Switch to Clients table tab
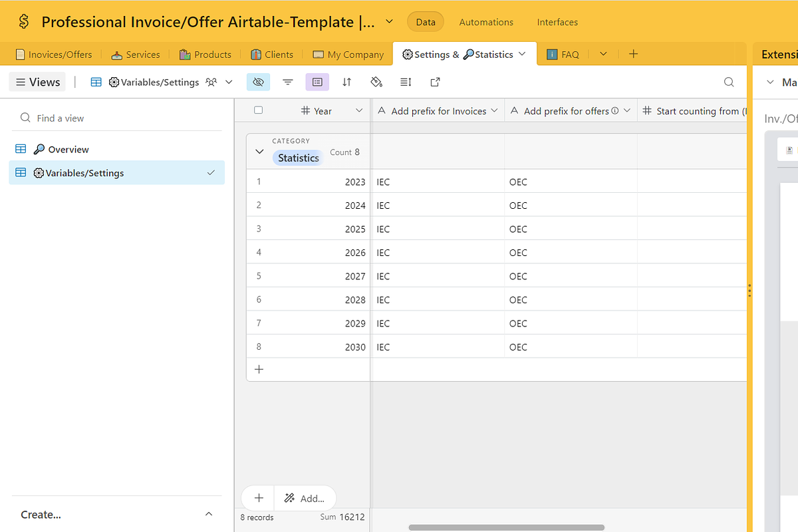Image resolution: width=798 pixels, height=532 pixels. coord(272,55)
